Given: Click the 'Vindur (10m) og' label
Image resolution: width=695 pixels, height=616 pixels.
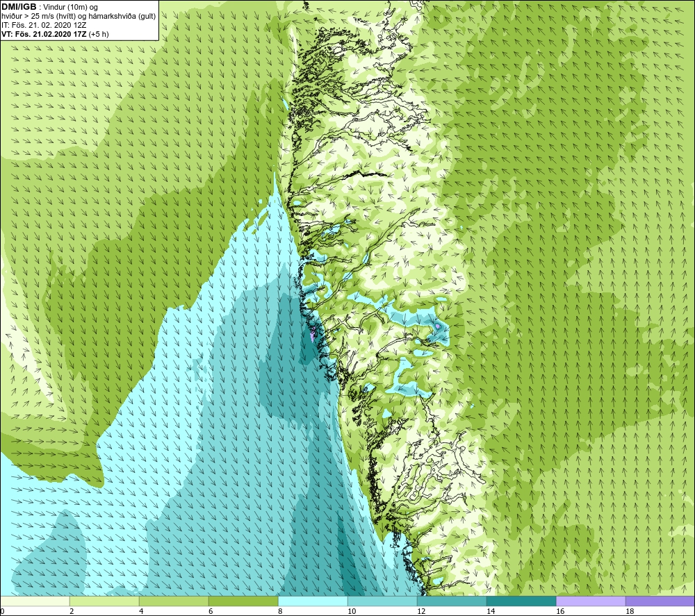Looking at the screenshot, I should point(71,8).
